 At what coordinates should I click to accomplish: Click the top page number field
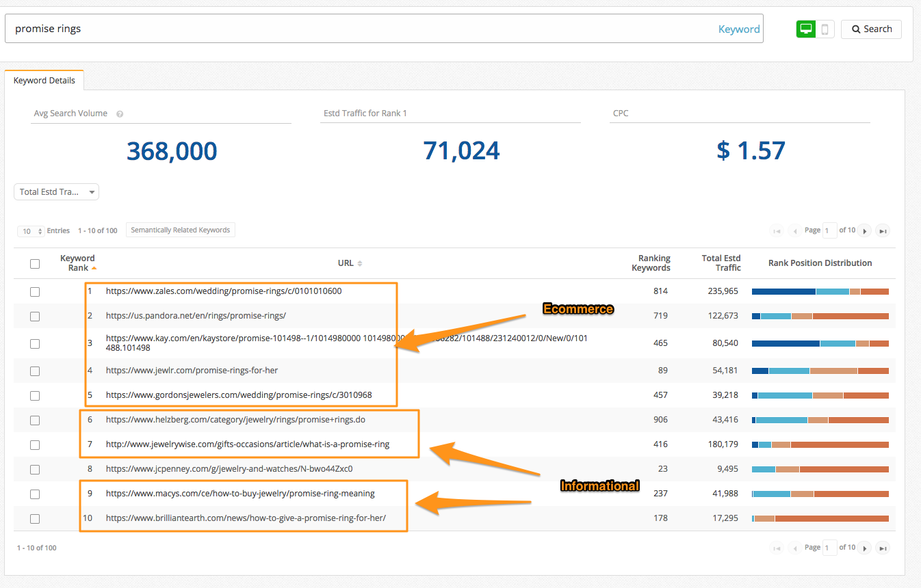(x=829, y=230)
